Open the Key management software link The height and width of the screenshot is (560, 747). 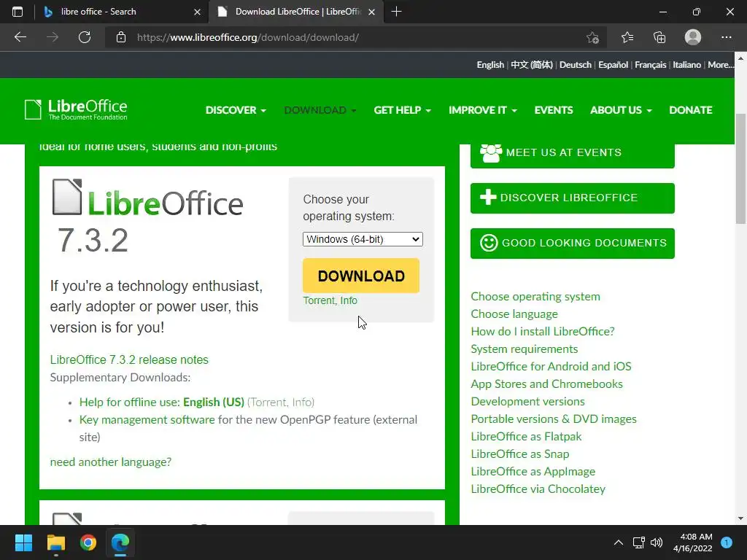pos(147,419)
